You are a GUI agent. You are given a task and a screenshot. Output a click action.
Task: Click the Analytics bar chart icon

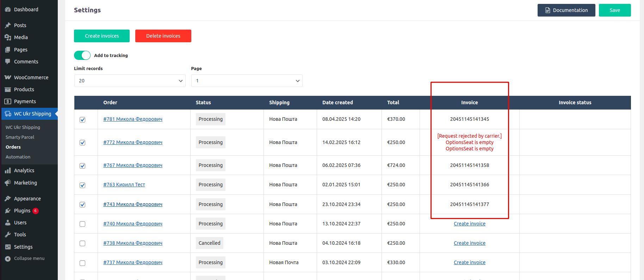pyautogui.click(x=8, y=170)
